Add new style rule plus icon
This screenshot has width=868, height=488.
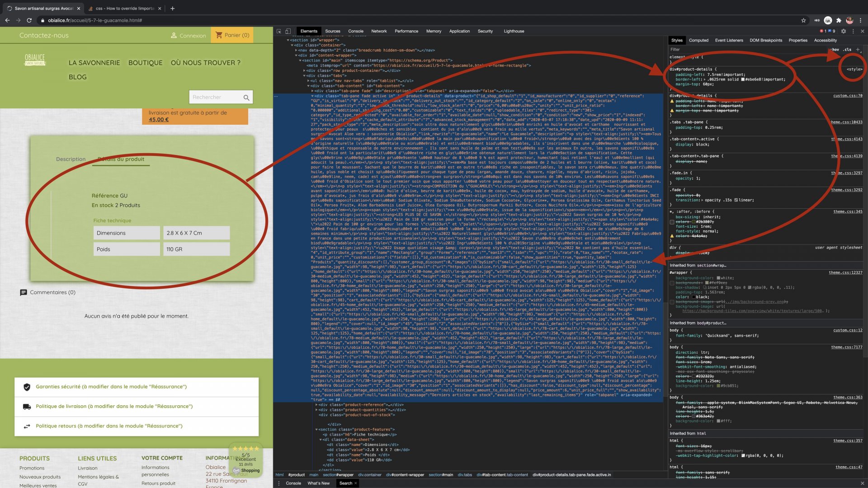click(858, 49)
